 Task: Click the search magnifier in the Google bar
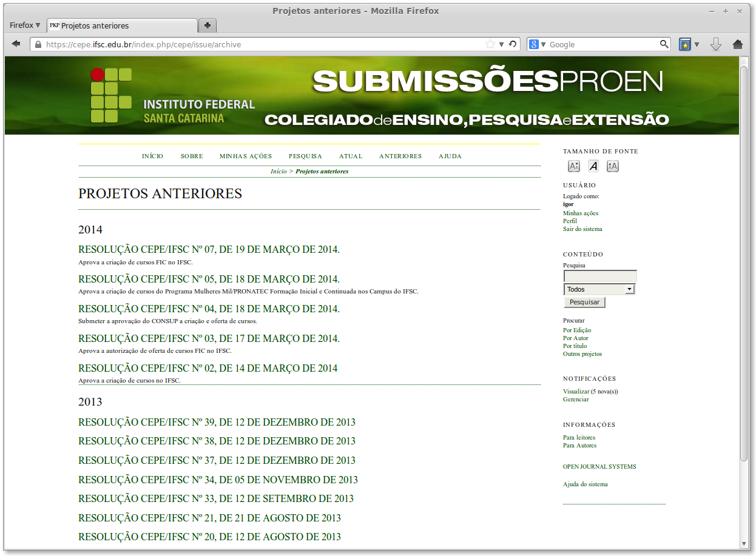coord(664,44)
